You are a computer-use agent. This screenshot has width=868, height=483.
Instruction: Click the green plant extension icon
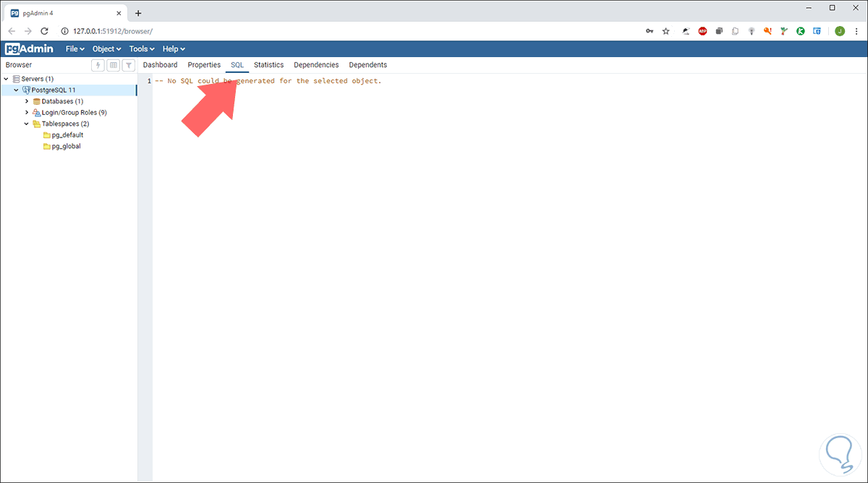coord(785,31)
